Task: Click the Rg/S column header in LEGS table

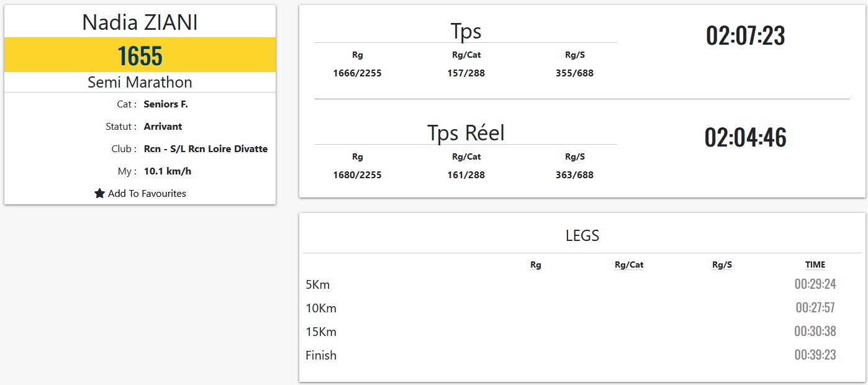Action: 721,265
